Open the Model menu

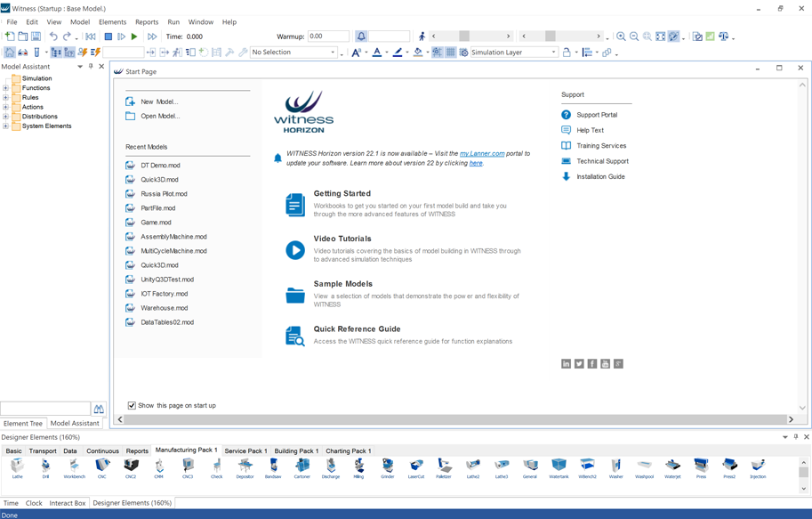point(80,21)
